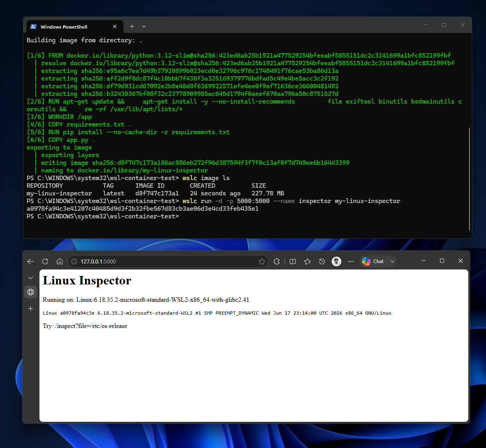Viewport: 486px width, 448px height.
Task: Expand Copilot Chat dropdown arrow
Action: [x=393, y=261]
